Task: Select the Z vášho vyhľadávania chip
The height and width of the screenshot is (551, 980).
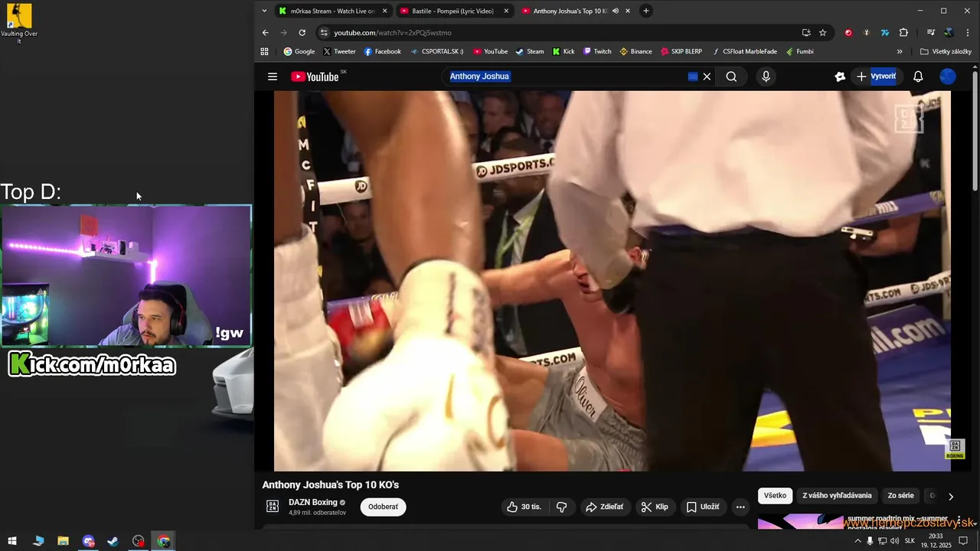Action: point(837,495)
